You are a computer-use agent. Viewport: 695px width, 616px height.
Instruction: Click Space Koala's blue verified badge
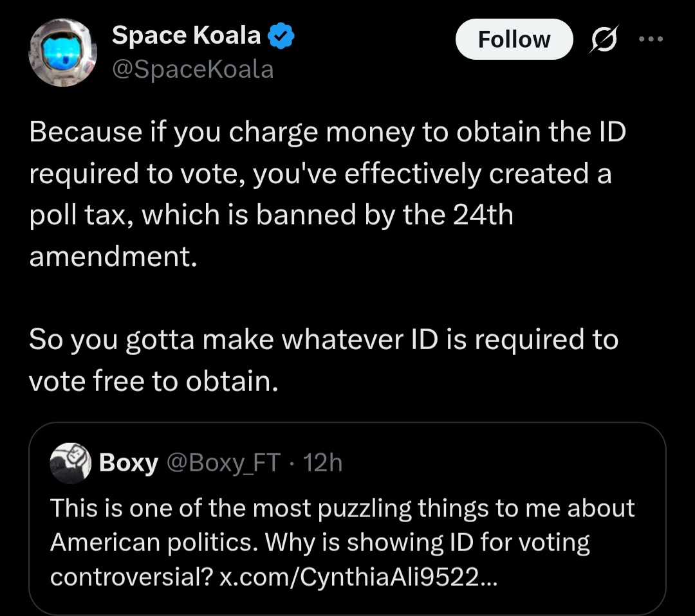pyautogui.click(x=281, y=36)
